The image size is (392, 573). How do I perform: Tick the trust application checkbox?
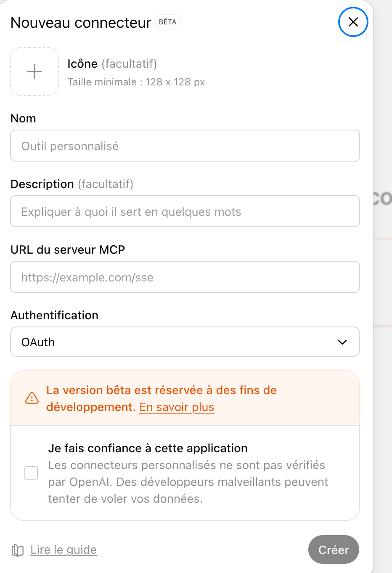tap(31, 473)
